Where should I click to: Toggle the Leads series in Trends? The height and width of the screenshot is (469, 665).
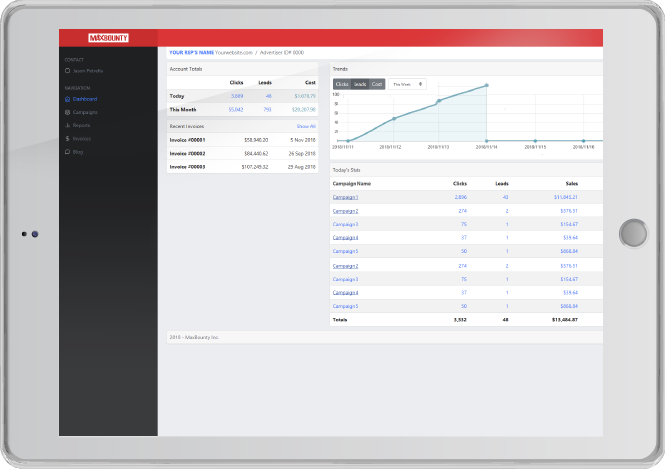point(360,84)
